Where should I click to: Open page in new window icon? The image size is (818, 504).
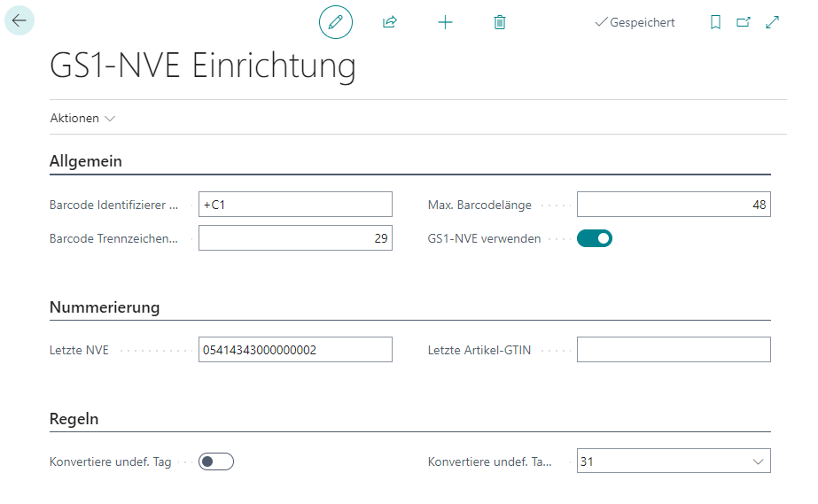pos(744,22)
